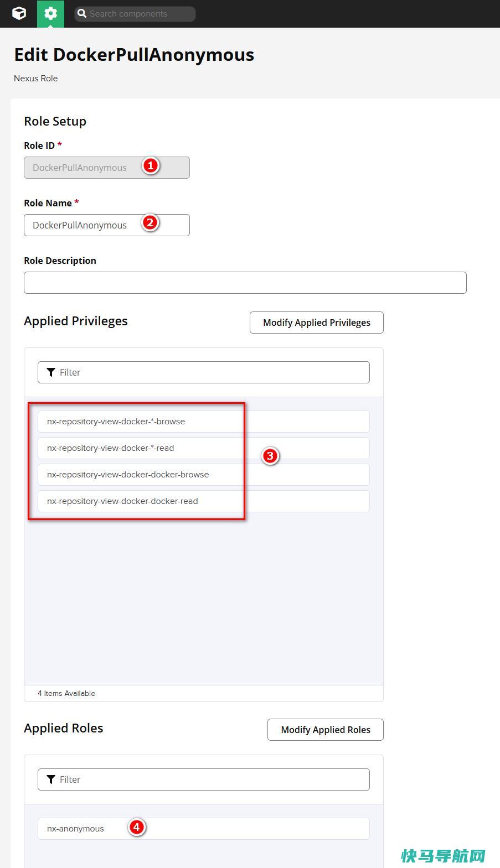
Task: Open the Browse cube icon in header
Action: 19,13
